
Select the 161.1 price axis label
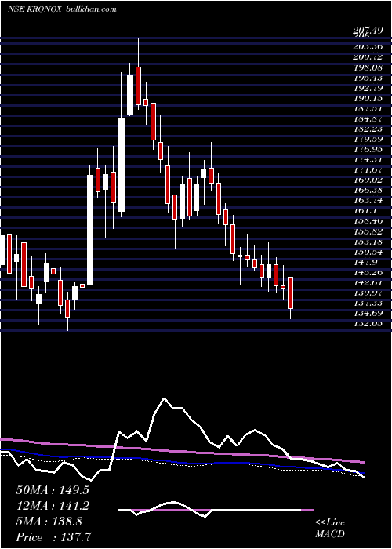[x=365, y=211]
